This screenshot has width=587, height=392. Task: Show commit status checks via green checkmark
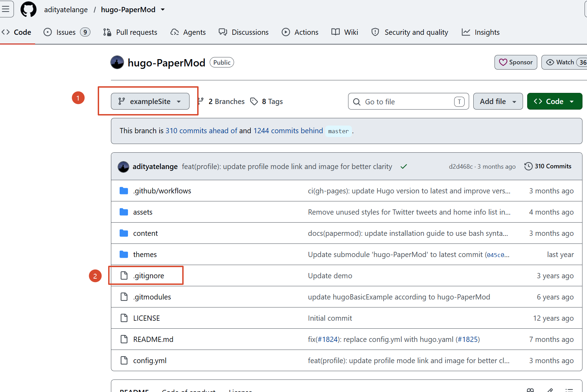pos(404,167)
